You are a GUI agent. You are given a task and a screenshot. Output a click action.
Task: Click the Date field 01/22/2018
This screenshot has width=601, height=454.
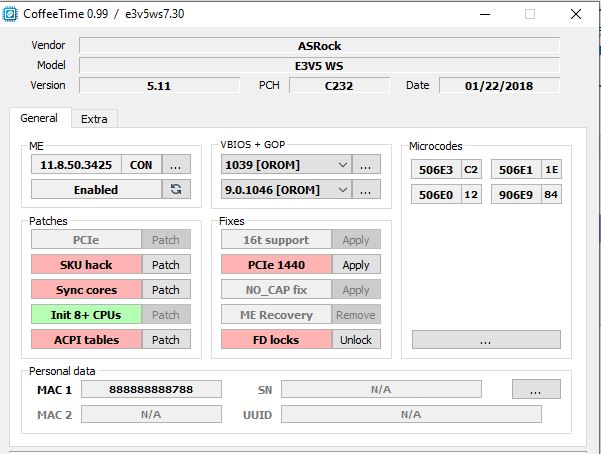[x=499, y=86]
